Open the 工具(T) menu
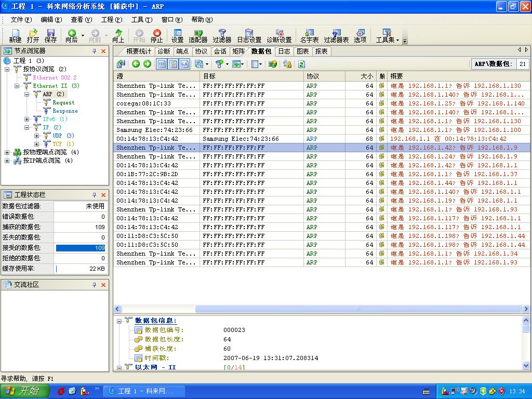The image size is (532, 399). 141,20
